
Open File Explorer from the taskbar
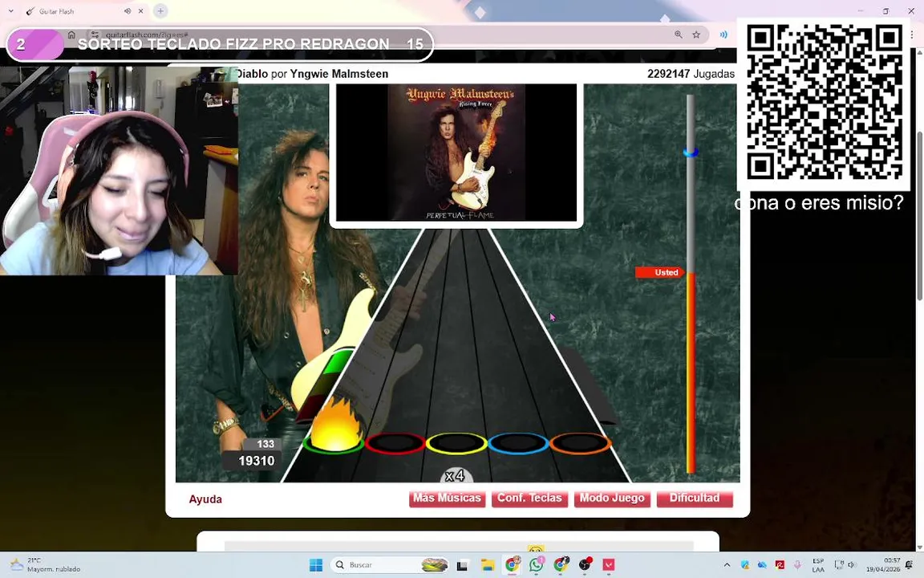pos(488,565)
